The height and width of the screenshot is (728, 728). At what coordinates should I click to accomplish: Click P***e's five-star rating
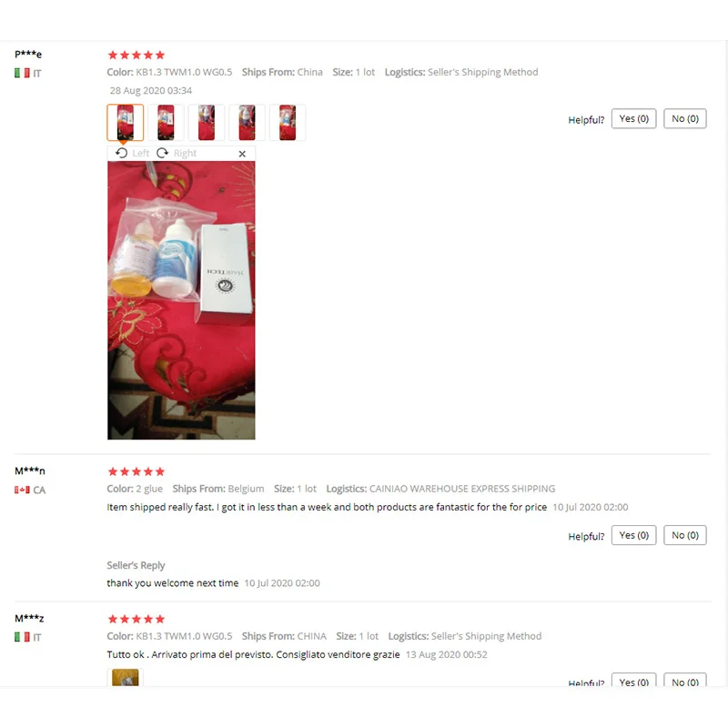click(136, 56)
